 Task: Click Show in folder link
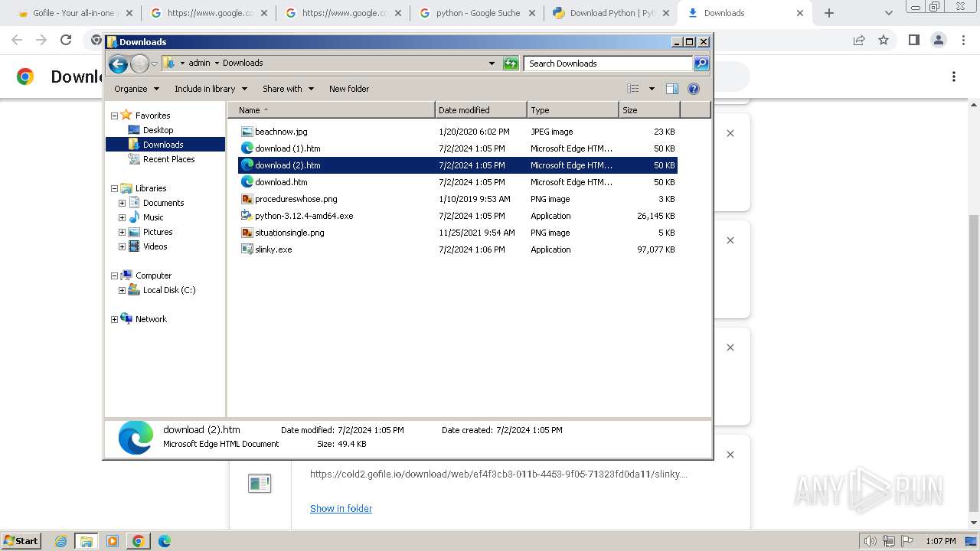[341, 508]
